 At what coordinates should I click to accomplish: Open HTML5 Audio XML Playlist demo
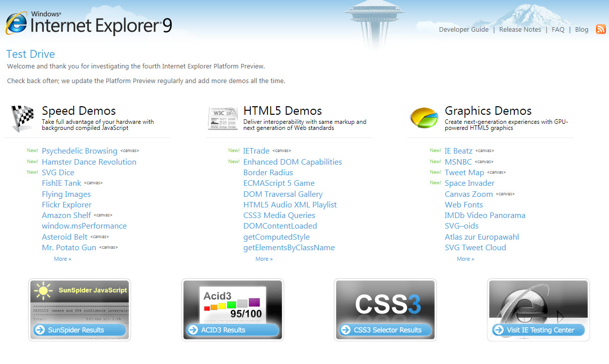point(290,204)
